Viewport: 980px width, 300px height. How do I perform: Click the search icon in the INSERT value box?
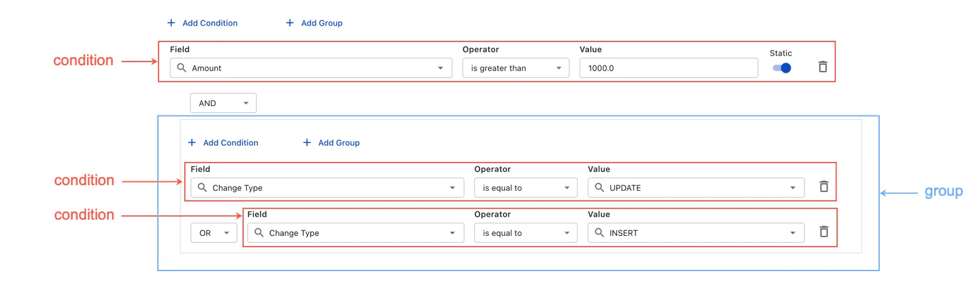599,233
